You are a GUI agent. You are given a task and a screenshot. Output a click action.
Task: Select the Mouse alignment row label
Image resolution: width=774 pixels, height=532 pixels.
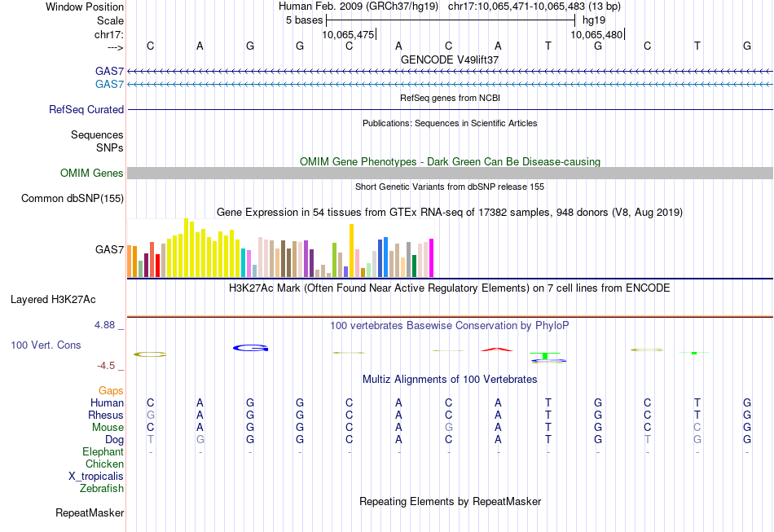pyautogui.click(x=108, y=428)
